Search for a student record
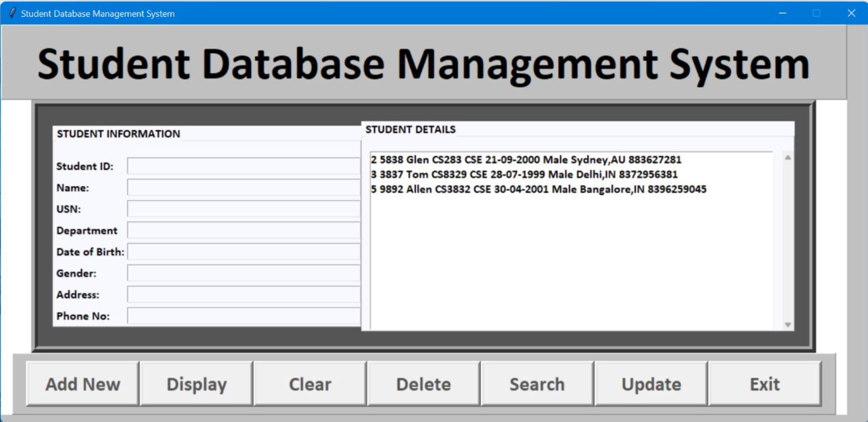The image size is (868, 422). tap(537, 384)
